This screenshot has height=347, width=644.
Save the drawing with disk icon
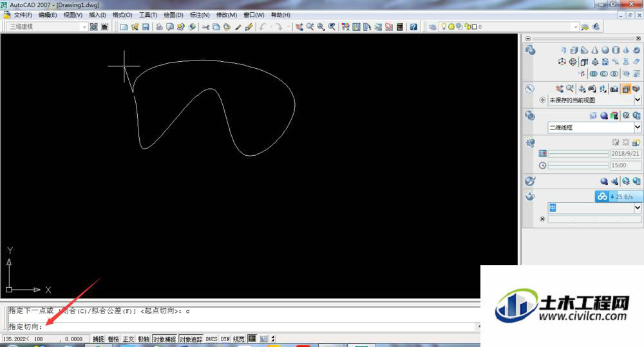pos(146,26)
